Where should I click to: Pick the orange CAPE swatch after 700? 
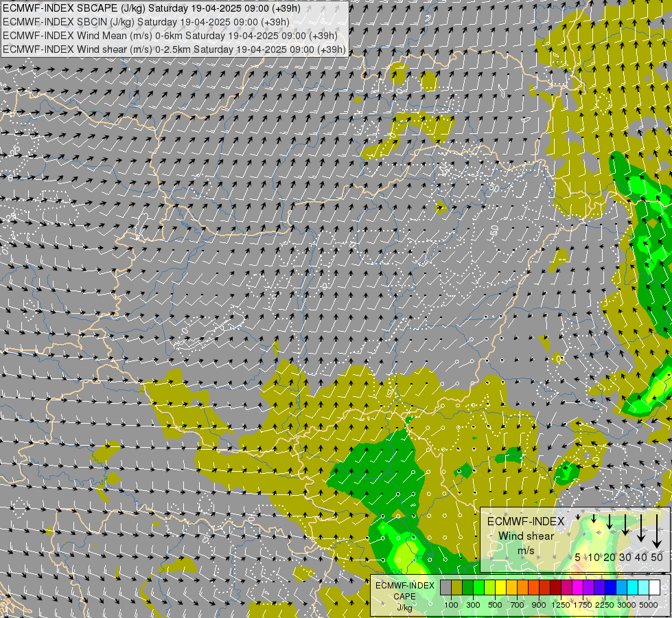523,588
